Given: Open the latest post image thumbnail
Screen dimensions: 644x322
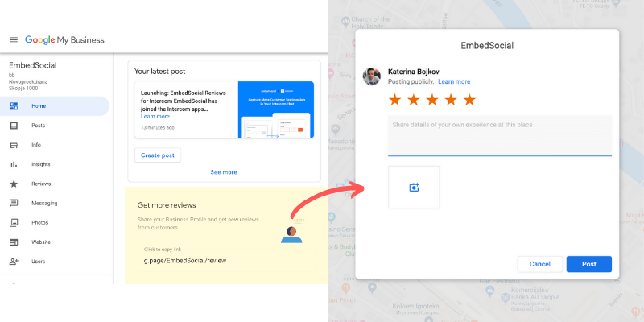Looking at the screenshot, I should pyautogui.click(x=276, y=109).
